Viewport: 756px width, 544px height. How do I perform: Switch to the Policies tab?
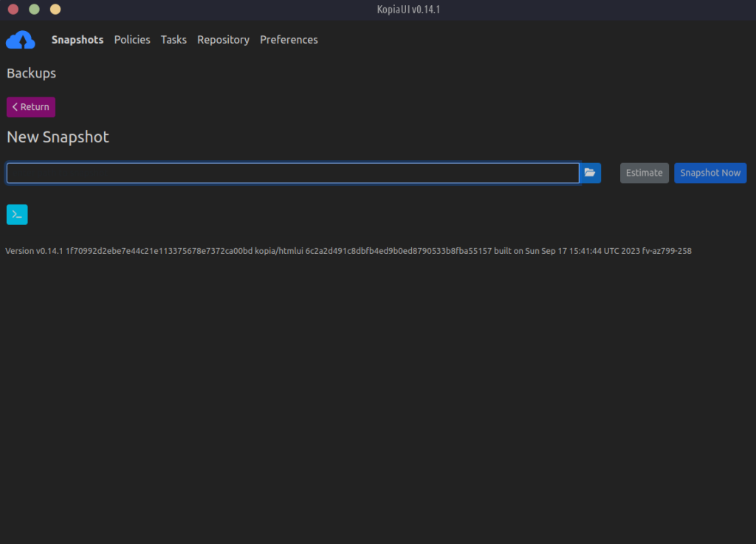[x=132, y=40]
